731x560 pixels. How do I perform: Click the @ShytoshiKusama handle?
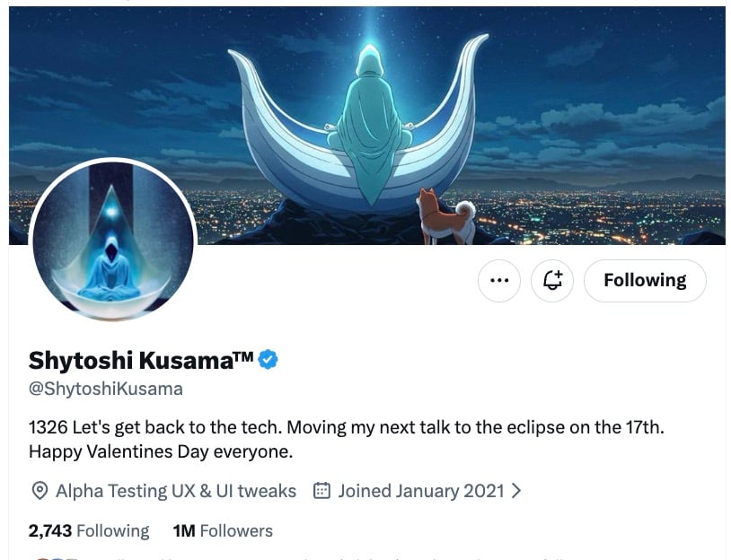(x=106, y=389)
